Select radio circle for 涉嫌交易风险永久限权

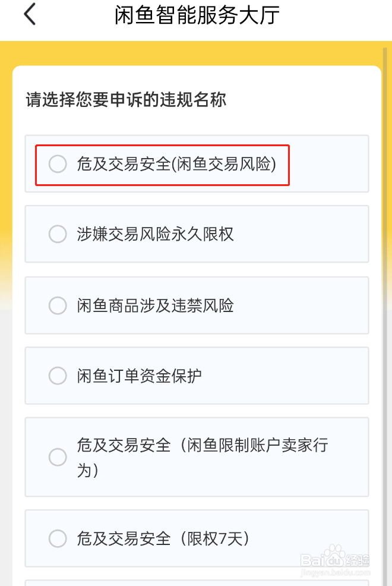click(x=58, y=234)
